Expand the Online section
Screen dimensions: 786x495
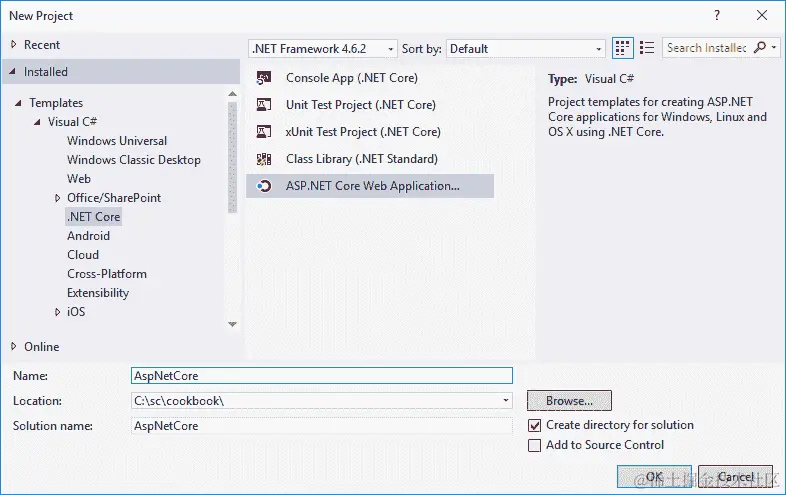point(14,347)
